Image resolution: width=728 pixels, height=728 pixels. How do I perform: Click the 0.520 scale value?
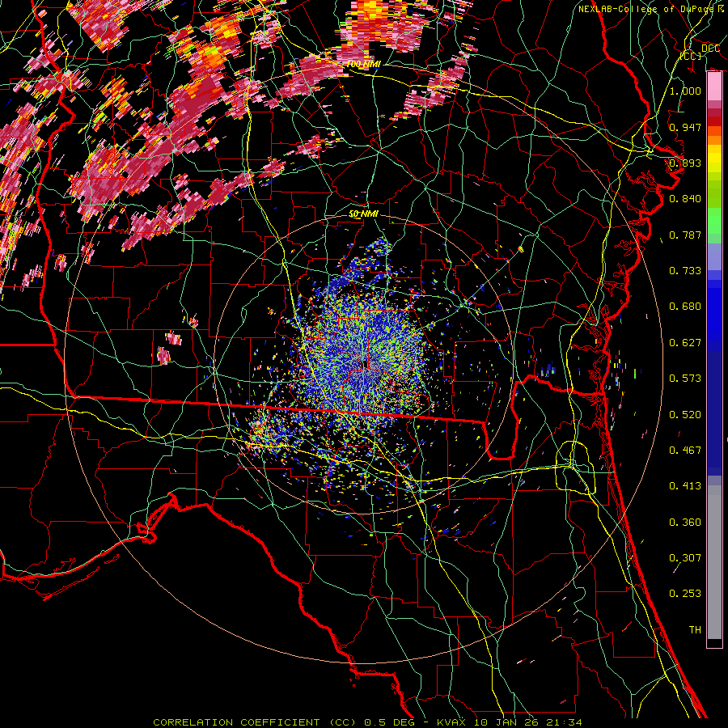[x=685, y=415]
